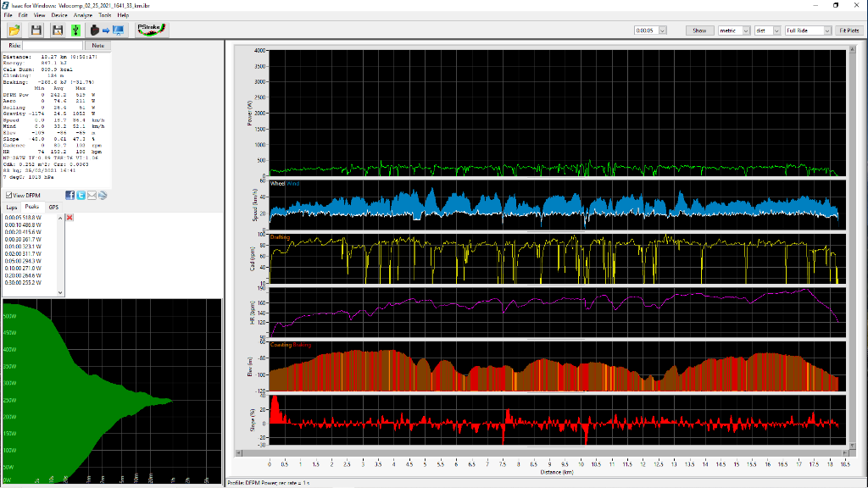This screenshot has height=488, width=868.
Task: Switch to the GPS tab
Action: click(53, 207)
